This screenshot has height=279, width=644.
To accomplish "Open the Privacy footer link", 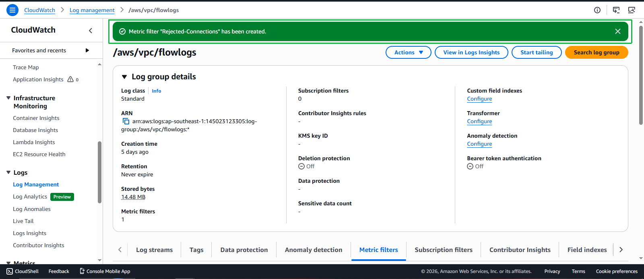I will point(552,271).
